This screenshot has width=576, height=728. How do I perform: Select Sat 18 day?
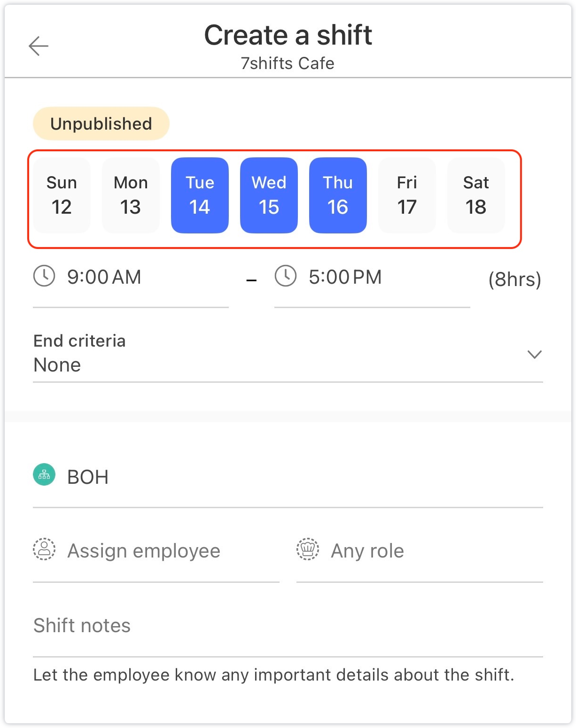[x=476, y=195]
